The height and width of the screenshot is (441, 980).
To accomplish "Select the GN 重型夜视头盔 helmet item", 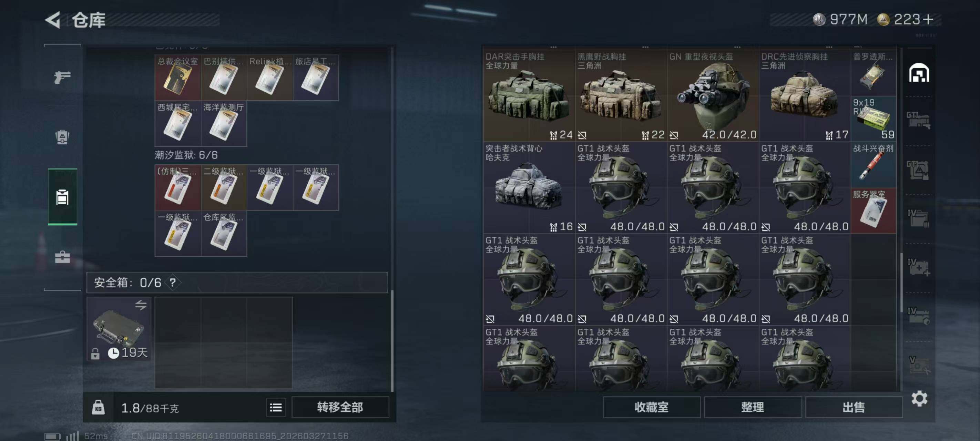I will point(713,95).
